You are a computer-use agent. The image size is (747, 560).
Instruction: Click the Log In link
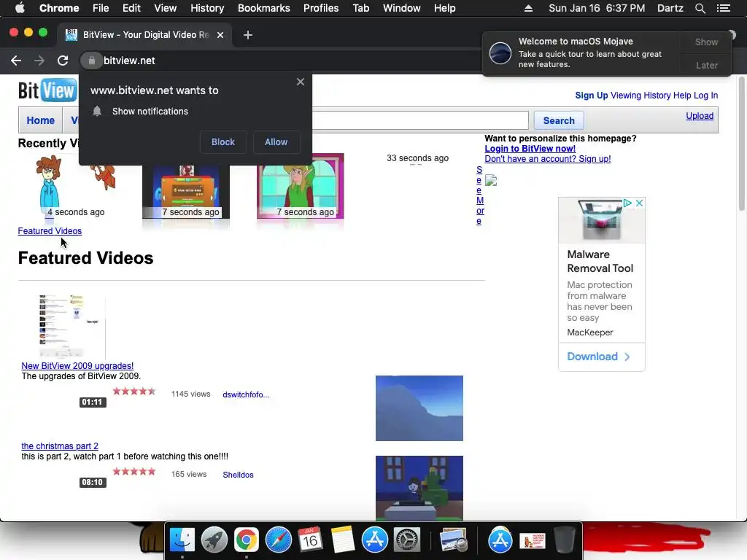pos(705,96)
